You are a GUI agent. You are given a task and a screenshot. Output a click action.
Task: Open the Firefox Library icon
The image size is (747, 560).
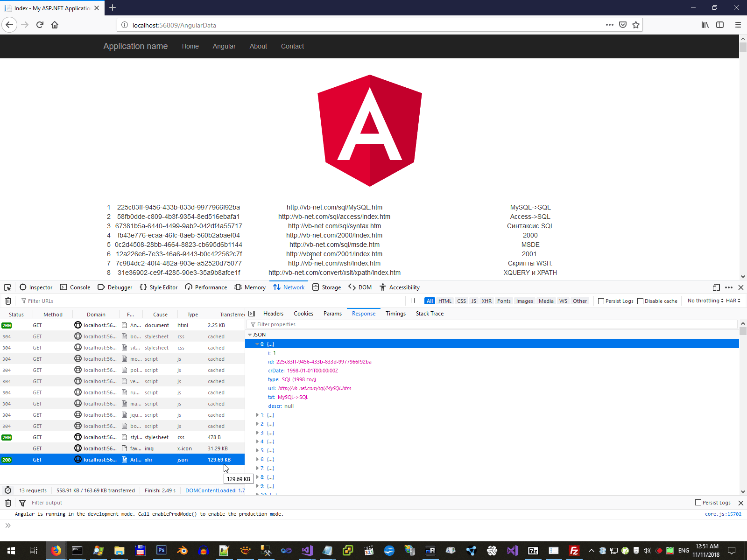(x=705, y=25)
